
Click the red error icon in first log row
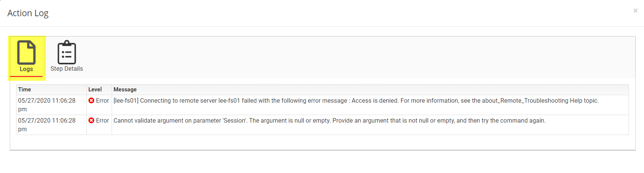point(91,100)
